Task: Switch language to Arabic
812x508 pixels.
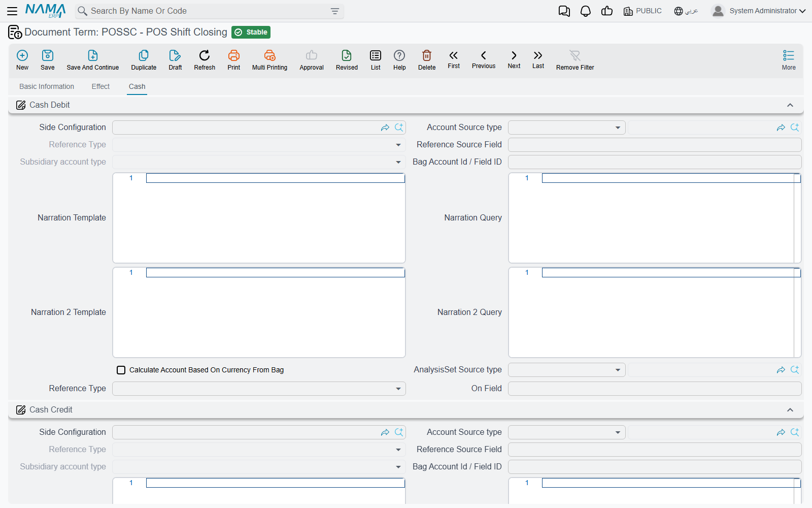Action: pyautogui.click(x=686, y=11)
